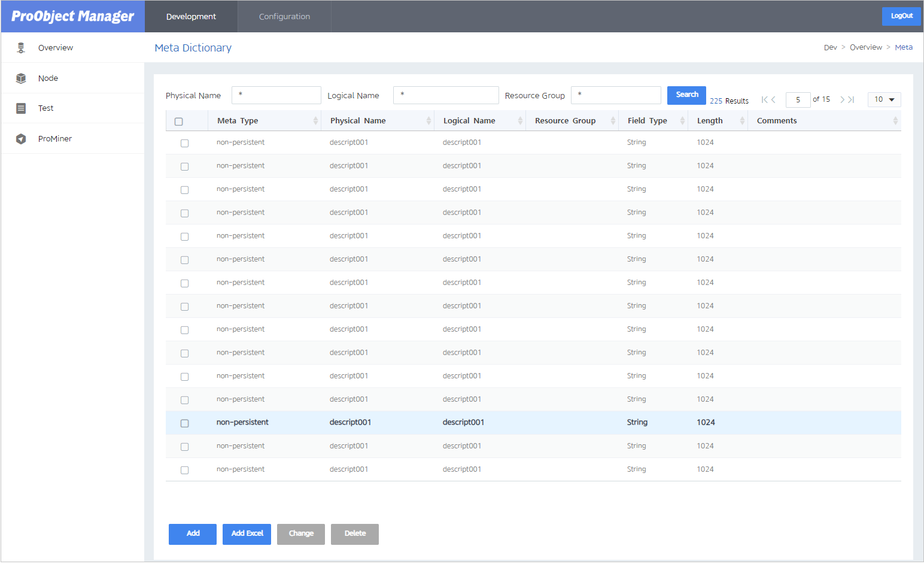Sort by Meta Type arrows
Screen dimensions: 924x564
pos(315,121)
